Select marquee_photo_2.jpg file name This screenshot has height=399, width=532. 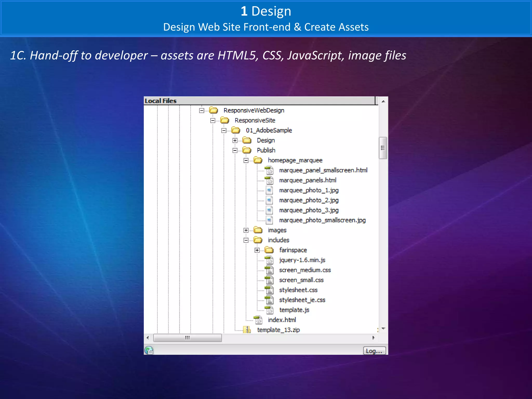pos(309,200)
